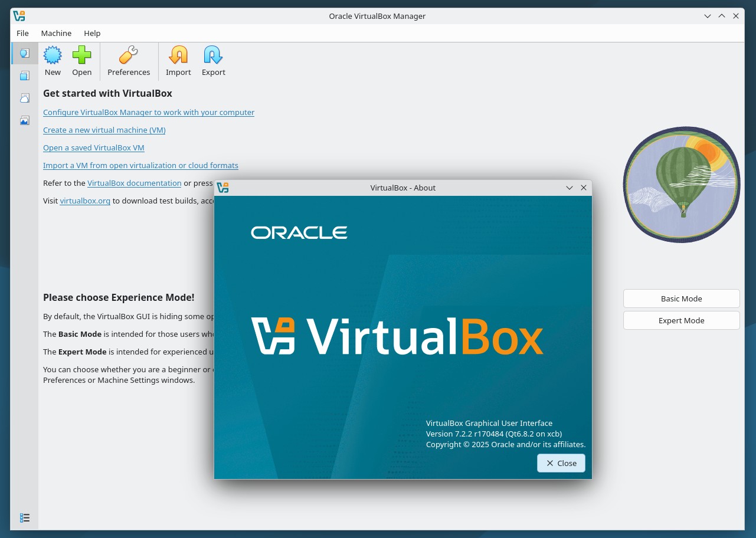756x538 pixels.
Task: Select the Home sidebar icon at top
Action: click(24, 53)
